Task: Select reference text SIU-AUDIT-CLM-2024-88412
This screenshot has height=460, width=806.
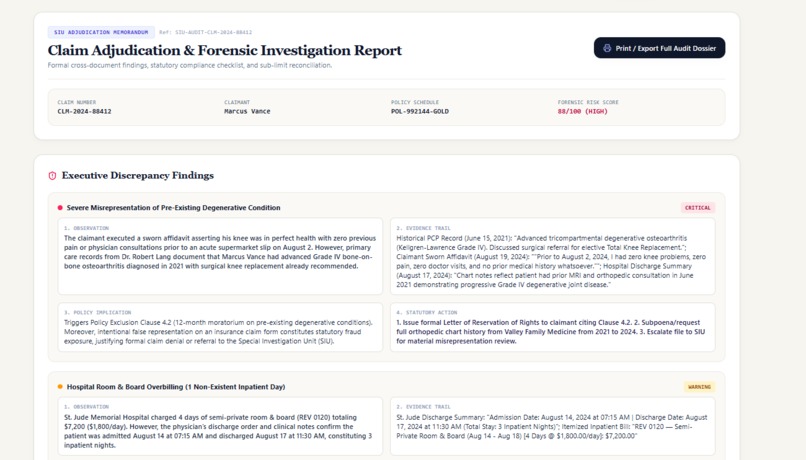Action: [206, 32]
